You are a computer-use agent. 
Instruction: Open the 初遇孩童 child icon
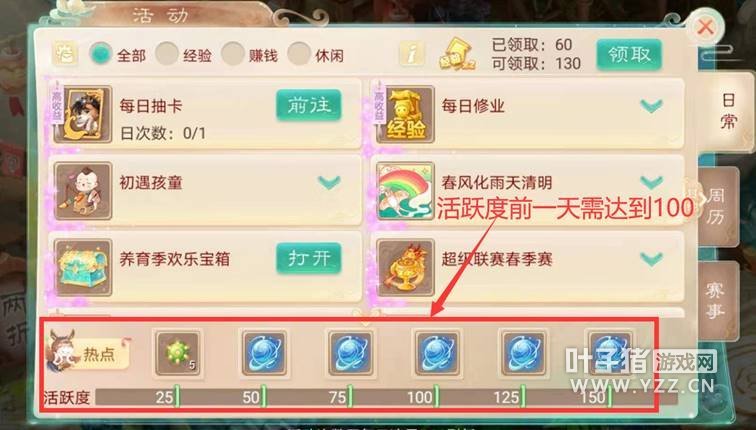click(83, 191)
